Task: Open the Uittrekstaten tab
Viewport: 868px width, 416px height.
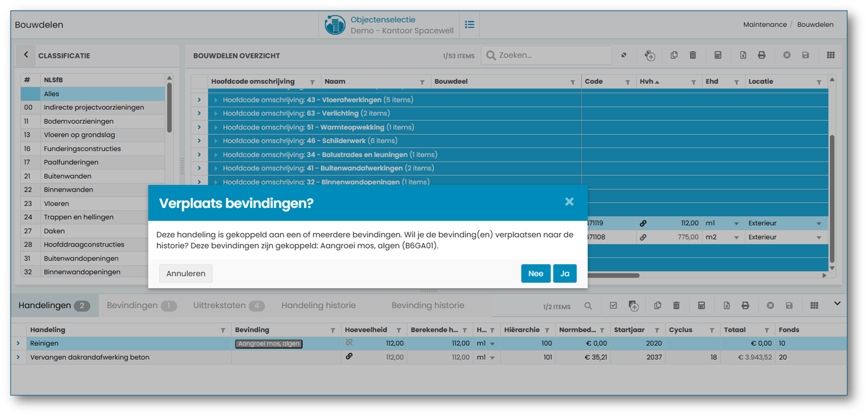Action: tap(229, 306)
